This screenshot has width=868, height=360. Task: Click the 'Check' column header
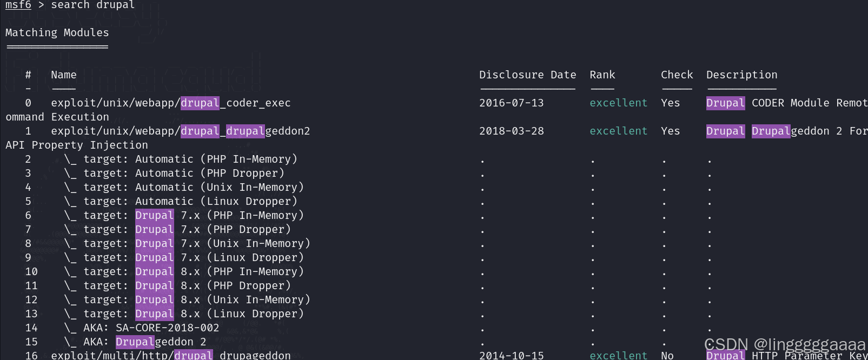(677, 75)
